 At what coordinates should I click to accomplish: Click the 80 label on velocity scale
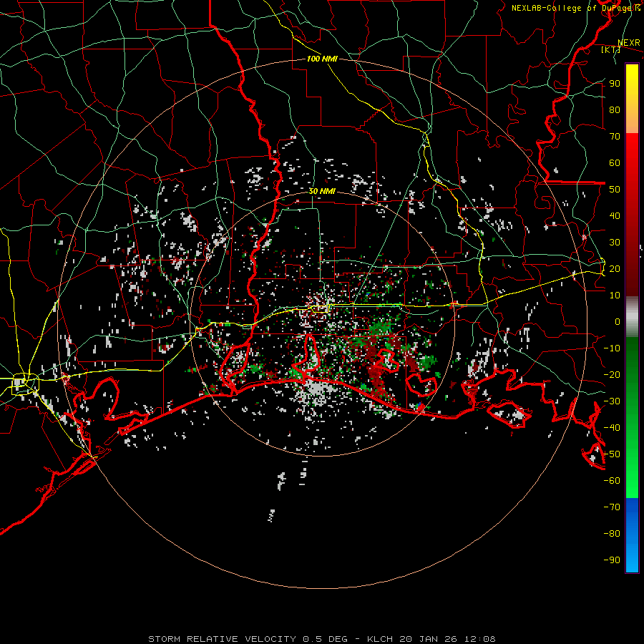[615, 110]
